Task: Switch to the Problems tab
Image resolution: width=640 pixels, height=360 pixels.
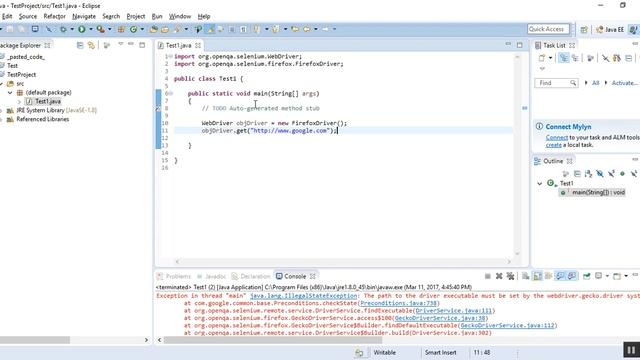Action: 174,276
